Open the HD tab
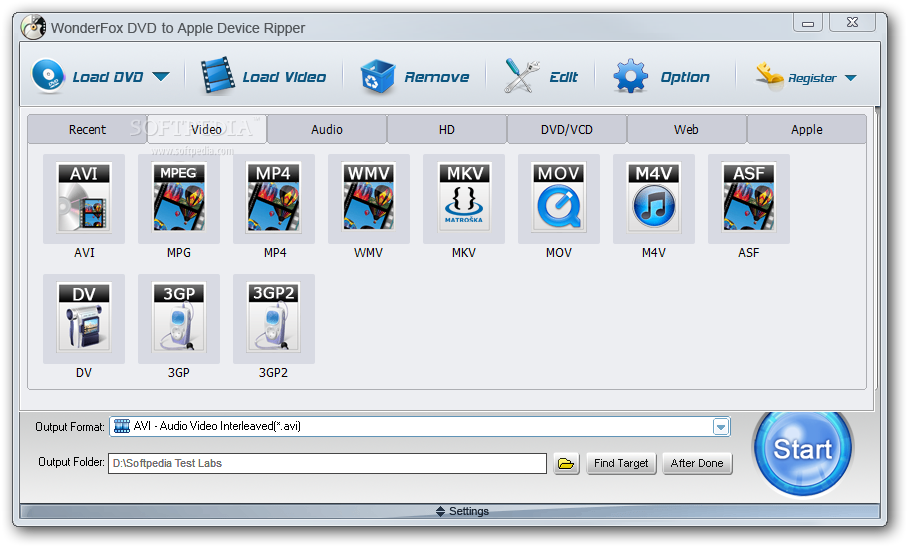This screenshot has width=908, height=547. [x=446, y=129]
